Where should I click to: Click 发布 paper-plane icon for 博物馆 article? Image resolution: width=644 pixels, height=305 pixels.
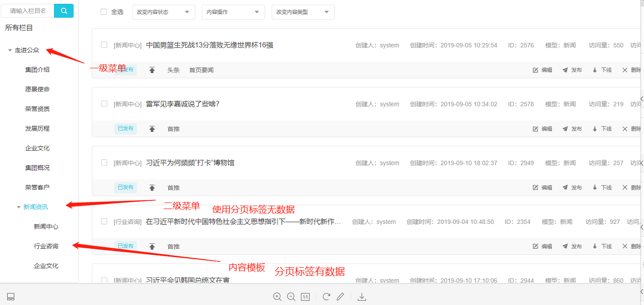(566, 188)
